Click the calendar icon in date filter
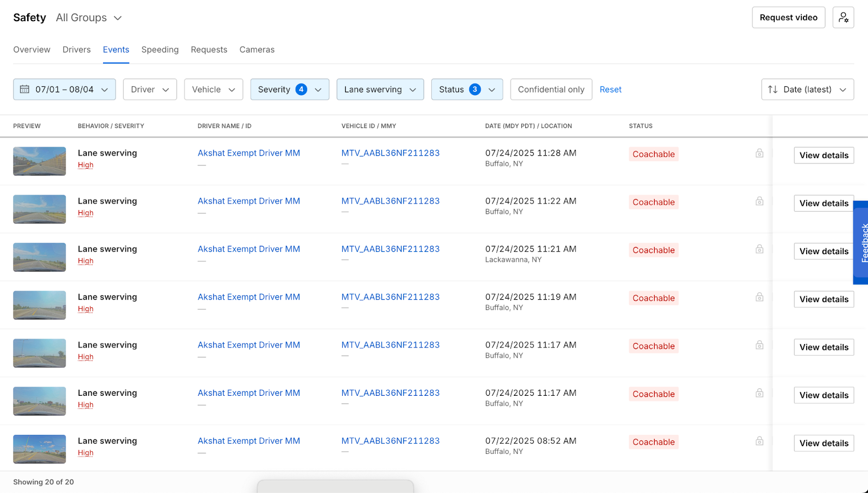The height and width of the screenshot is (493, 868). point(25,90)
